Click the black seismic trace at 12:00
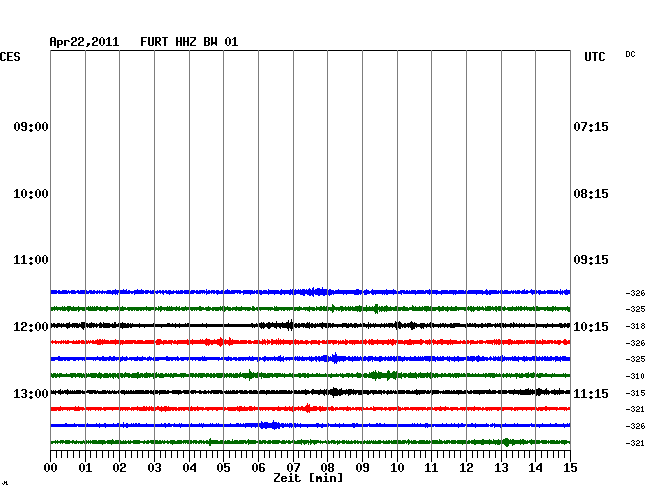Screen dimensions: 650x494 pyautogui.click(x=310, y=325)
